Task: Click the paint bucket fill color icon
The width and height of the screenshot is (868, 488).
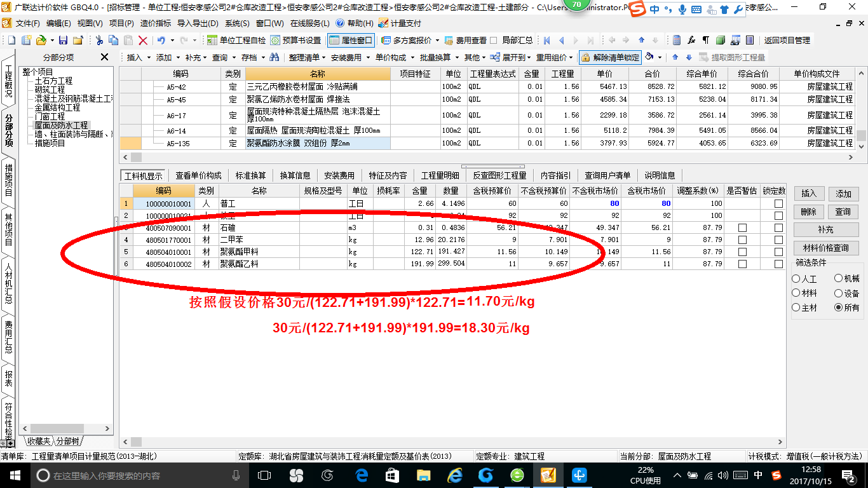Action: pyautogui.click(x=650, y=57)
